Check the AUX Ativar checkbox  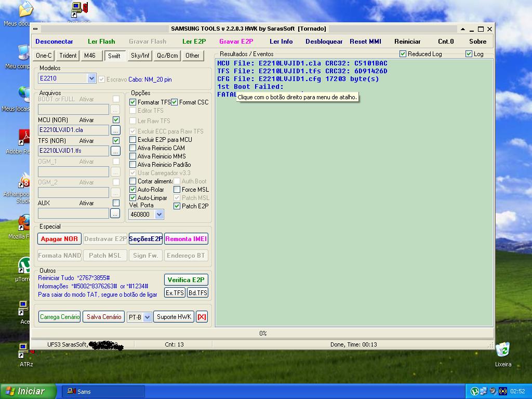116,203
